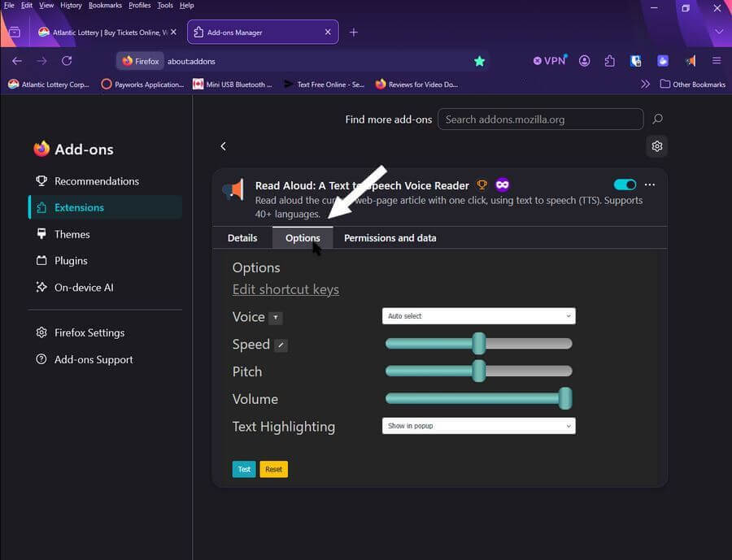
Task: Click the purple private browsing mask badge
Action: point(503,185)
